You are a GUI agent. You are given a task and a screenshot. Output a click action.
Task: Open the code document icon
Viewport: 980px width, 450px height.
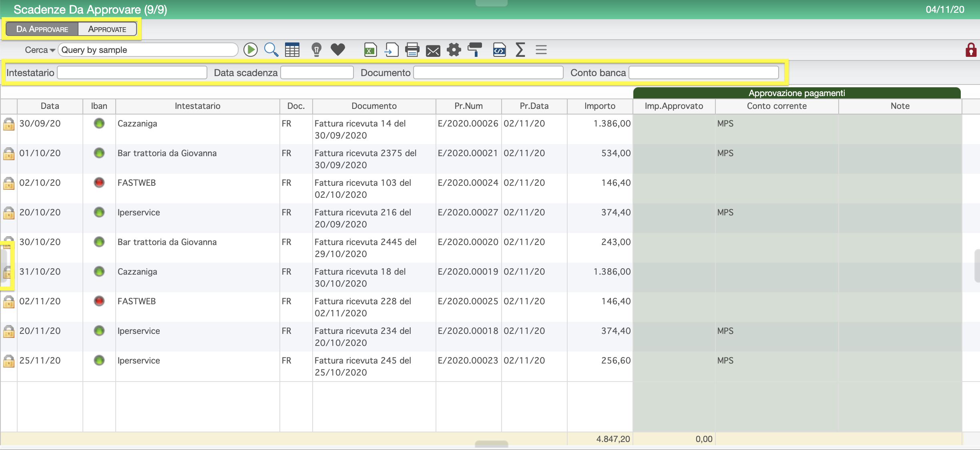(499, 50)
